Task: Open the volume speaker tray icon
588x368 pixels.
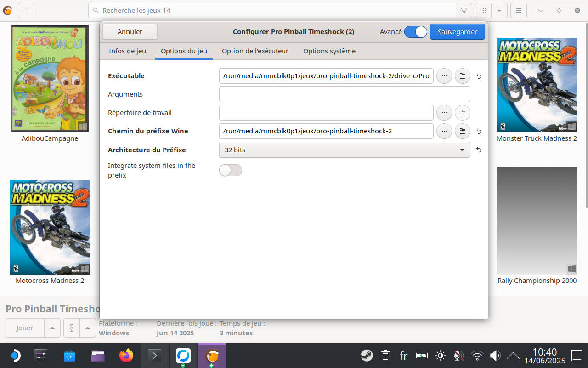Action: [x=495, y=356]
